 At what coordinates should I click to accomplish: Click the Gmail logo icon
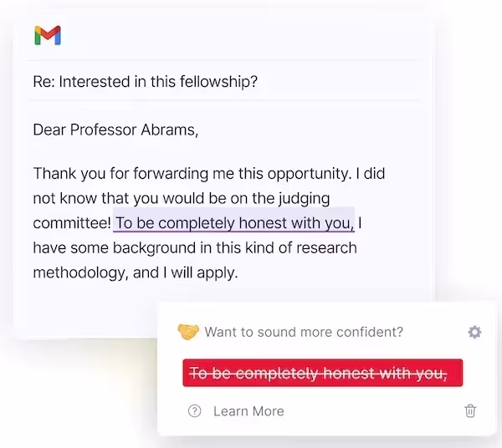click(48, 35)
